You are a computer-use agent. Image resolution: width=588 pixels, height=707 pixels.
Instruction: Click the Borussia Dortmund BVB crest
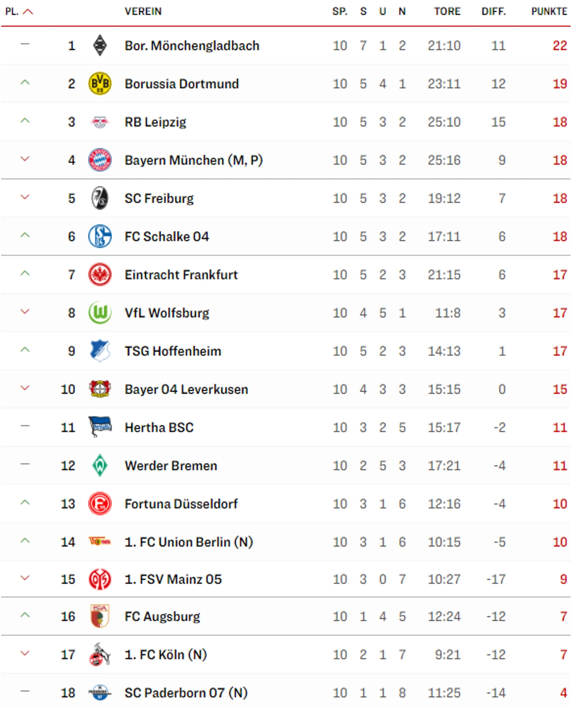coord(99,84)
